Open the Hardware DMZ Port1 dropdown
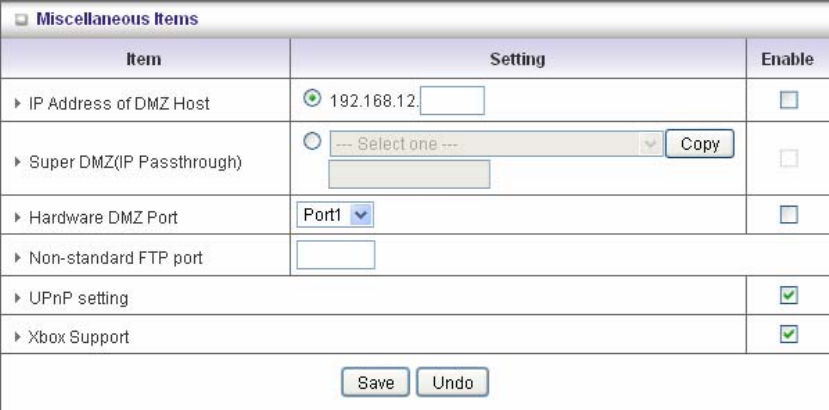 [335, 214]
